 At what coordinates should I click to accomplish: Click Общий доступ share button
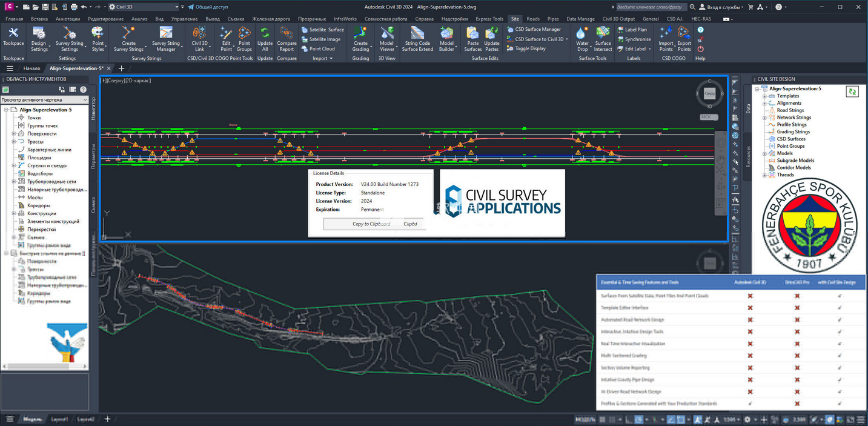[x=208, y=7]
